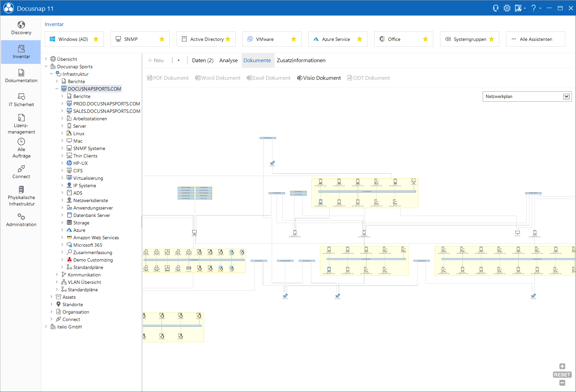The height and width of the screenshot is (392, 576).
Task: Open the Dokumentation sidebar section
Action: [21, 76]
